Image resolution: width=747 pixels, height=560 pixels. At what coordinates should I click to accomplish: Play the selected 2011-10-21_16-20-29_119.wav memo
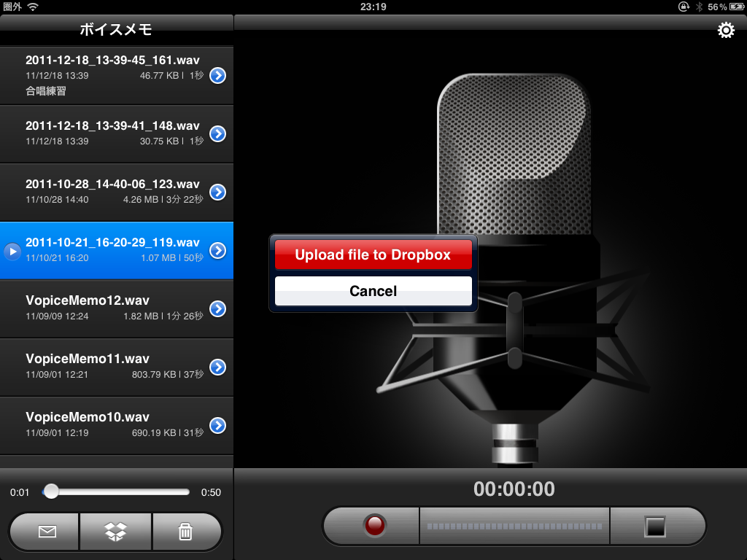pos(12,251)
